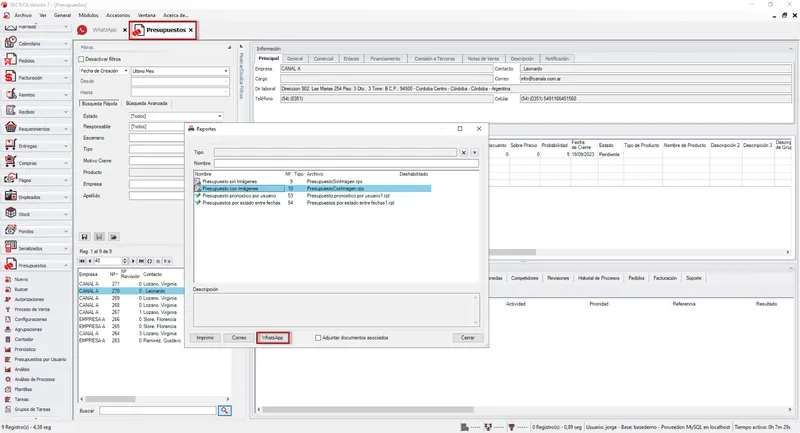Open the Módulos menu

pyautogui.click(x=88, y=15)
